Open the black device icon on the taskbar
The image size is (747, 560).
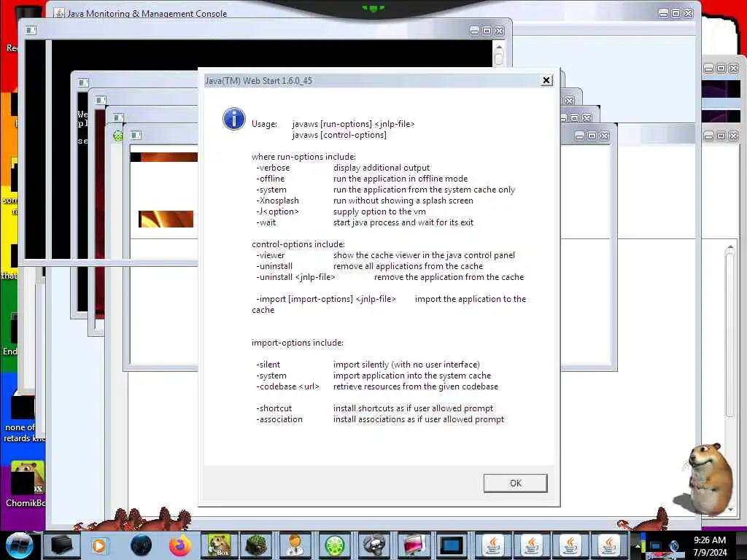[x=61, y=545]
